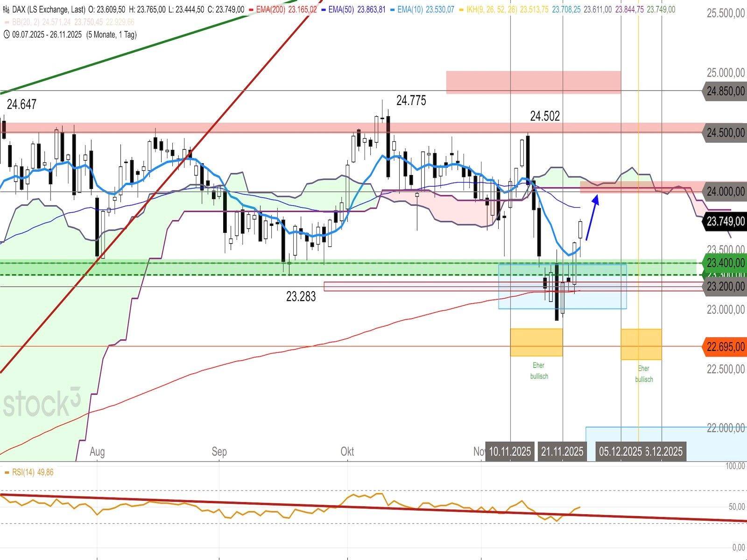Click the stock3 watermark logo

click(42, 402)
